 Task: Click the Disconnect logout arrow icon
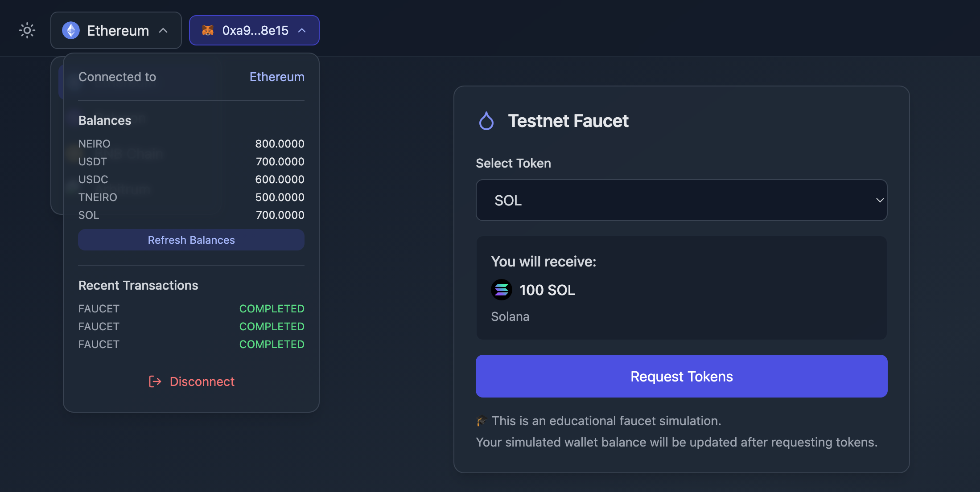(x=155, y=381)
